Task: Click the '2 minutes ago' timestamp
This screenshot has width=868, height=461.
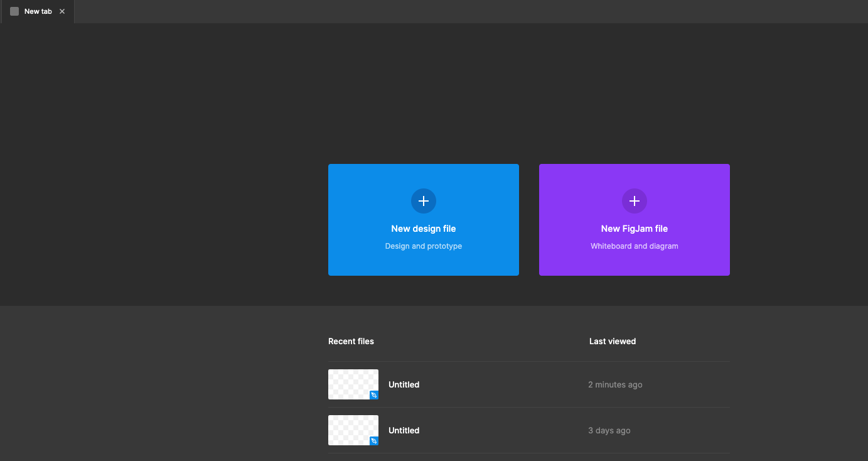Action: tap(615, 384)
